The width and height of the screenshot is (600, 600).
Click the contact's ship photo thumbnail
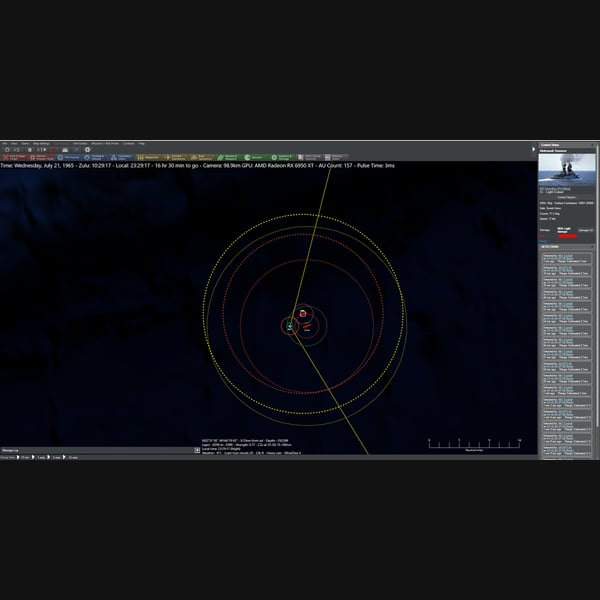(567, 170)
